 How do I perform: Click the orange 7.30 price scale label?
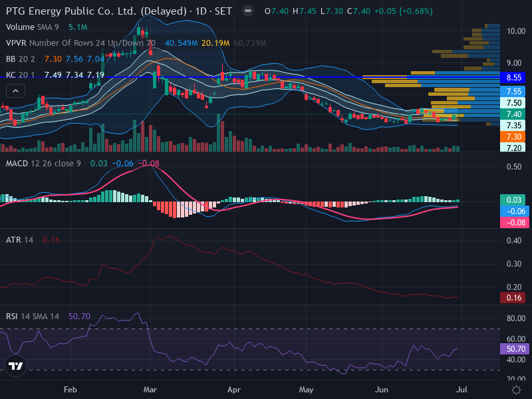(513, 137)
